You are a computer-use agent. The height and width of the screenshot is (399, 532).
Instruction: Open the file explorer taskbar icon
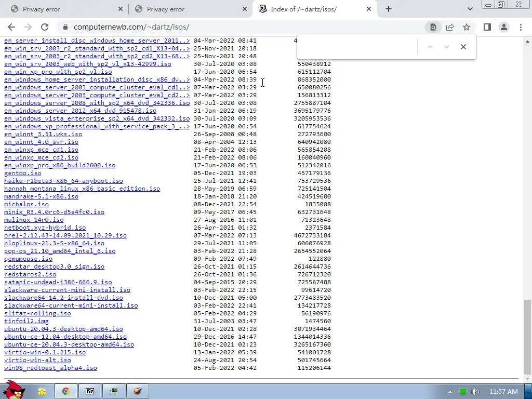point(42,392)
